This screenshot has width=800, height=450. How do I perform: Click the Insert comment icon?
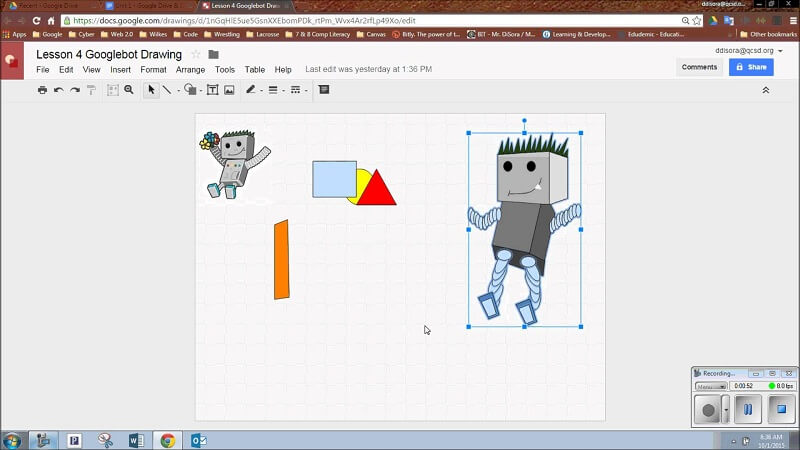pyautogui.click(x=324, y=90)
